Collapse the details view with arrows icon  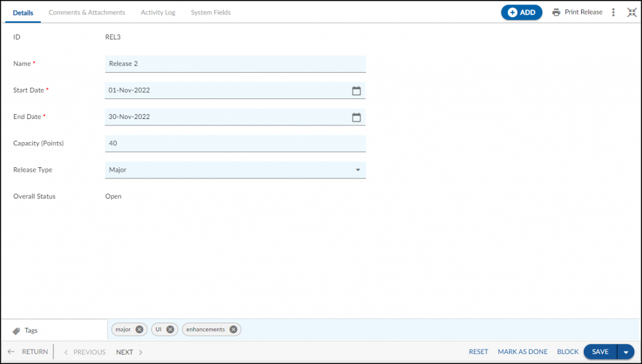point(632,13)
